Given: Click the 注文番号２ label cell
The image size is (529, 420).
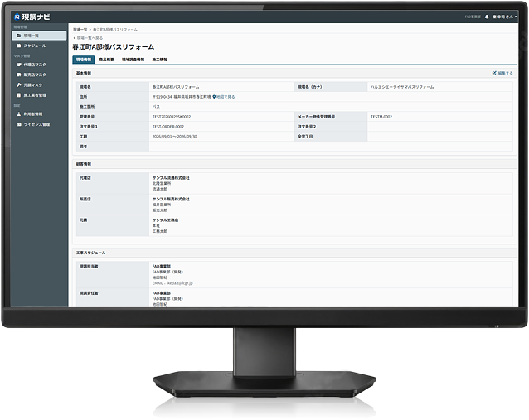Looking at the screenshot, I should tap(331, 127).
